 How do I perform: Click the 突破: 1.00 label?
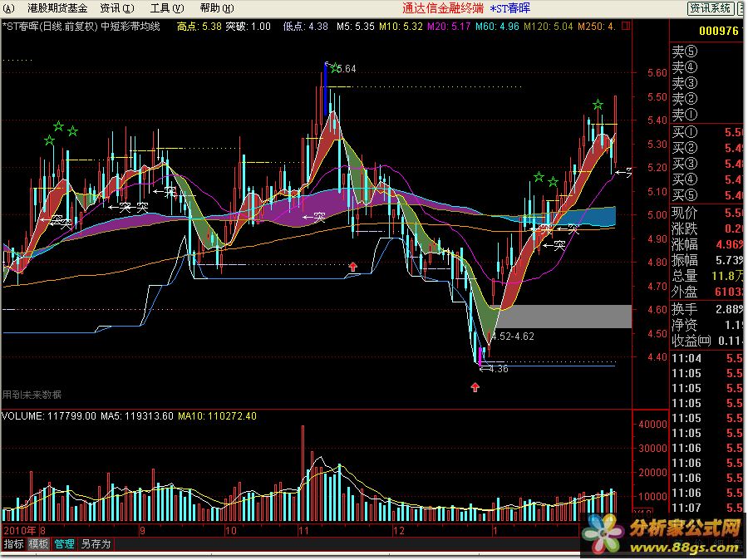coord(248,27)
